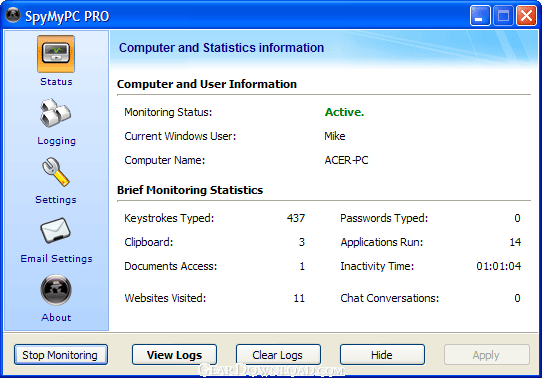This screenshot has width=542, height=378.
Task: Click the Applications Run: label
Action: (x=382, y=242)
